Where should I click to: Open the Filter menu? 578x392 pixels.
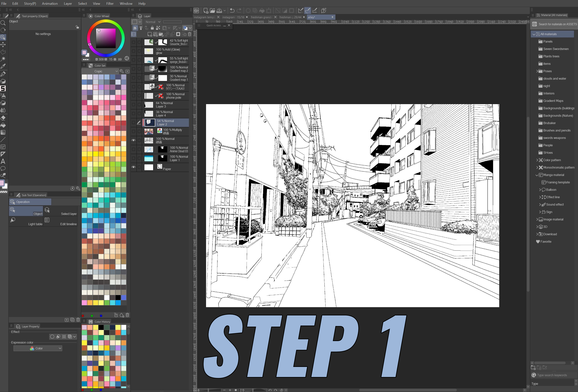[110, 3]
